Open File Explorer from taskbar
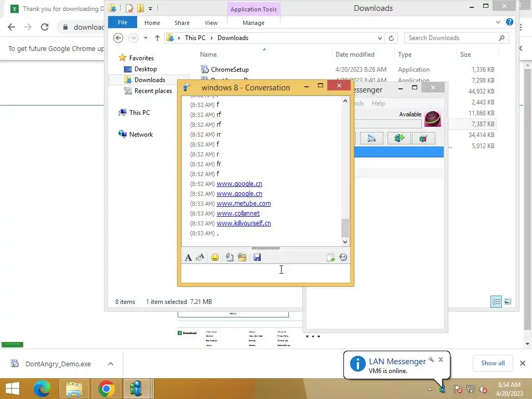The width and height of the screenshot is (532, 399). click(74, 389)
